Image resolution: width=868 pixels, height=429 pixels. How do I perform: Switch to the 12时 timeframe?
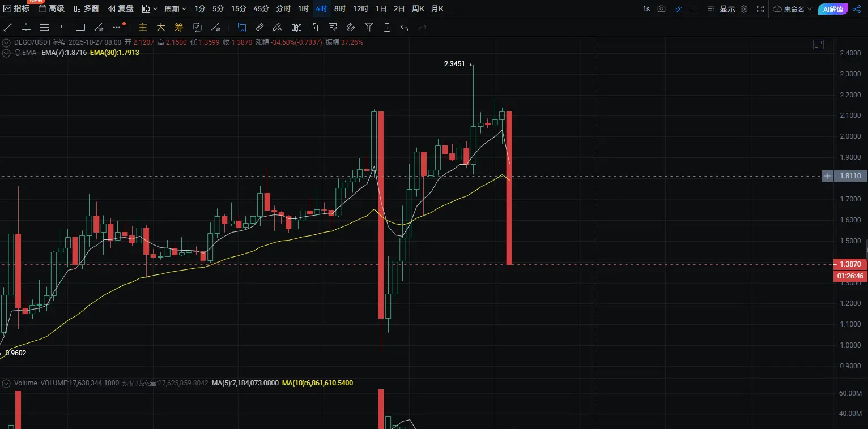[360, 8]
